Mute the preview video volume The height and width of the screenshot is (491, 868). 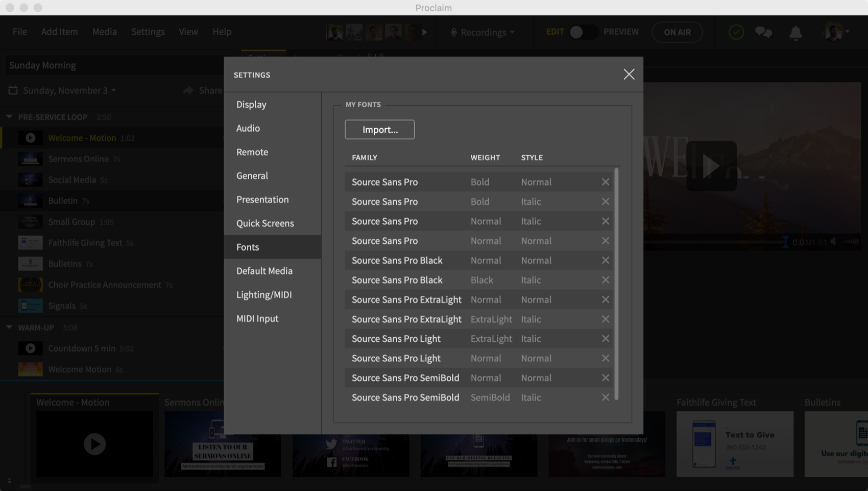(833, 242)
